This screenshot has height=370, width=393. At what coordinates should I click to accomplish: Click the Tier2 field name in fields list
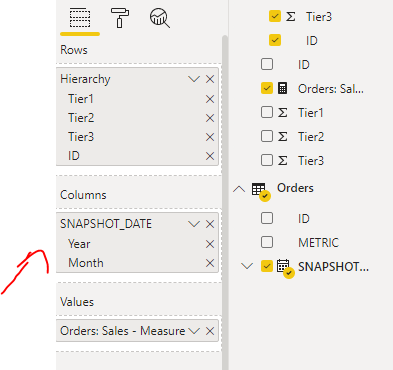point(311,137)
